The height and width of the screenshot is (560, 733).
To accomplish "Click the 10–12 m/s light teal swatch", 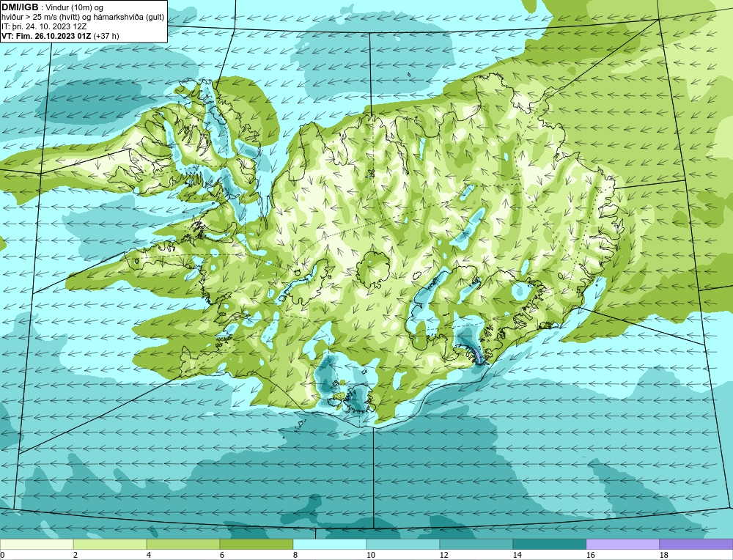I will tap(403, 544).
